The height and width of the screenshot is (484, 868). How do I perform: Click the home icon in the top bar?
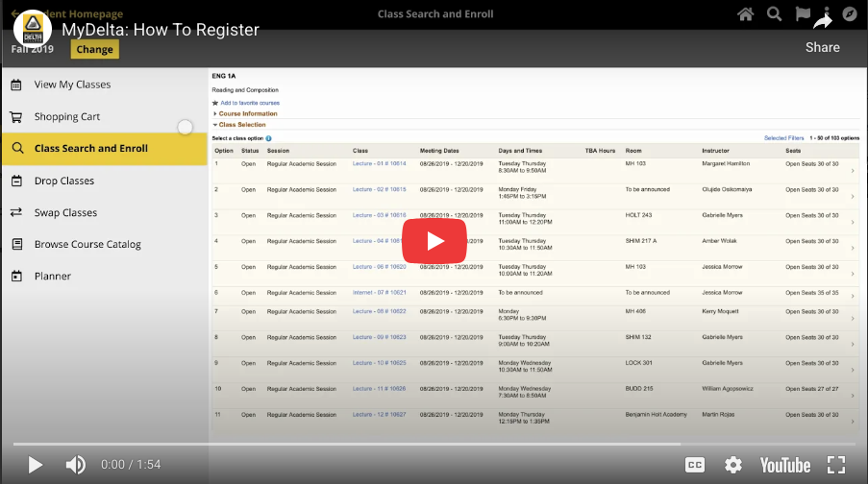pos(745,14)
